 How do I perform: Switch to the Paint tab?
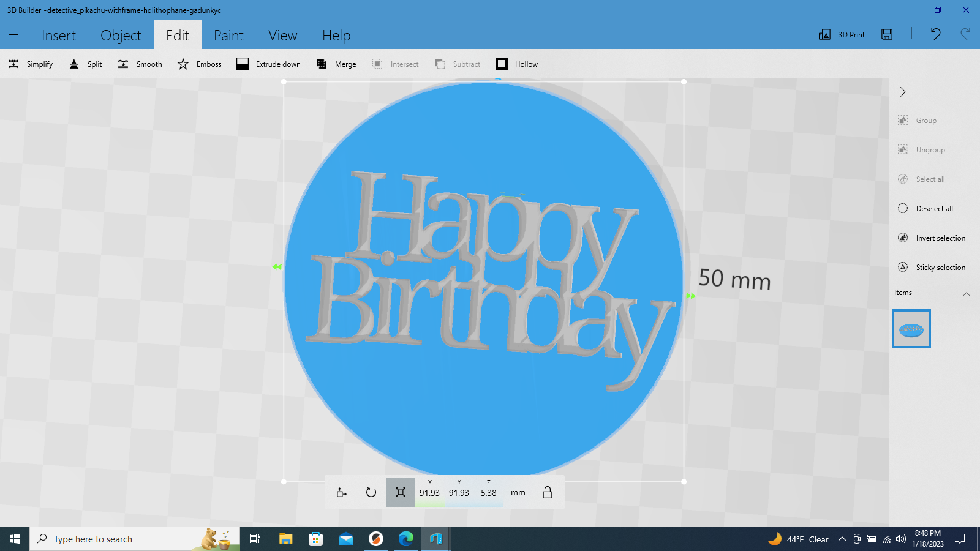[x=228, y=36]
